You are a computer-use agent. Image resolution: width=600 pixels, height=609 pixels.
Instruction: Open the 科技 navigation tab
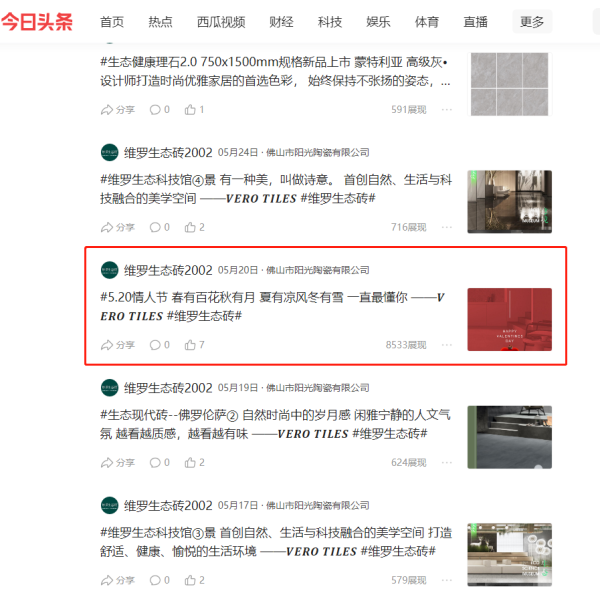330,22
